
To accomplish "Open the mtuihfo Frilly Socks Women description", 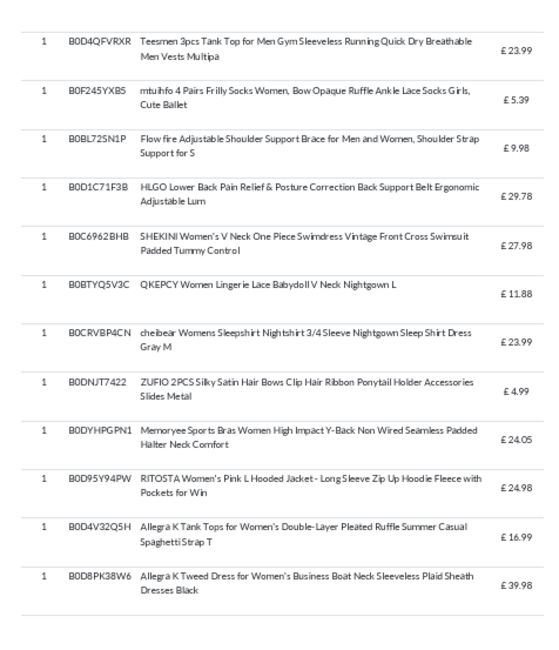I will (x=305, y=97).
